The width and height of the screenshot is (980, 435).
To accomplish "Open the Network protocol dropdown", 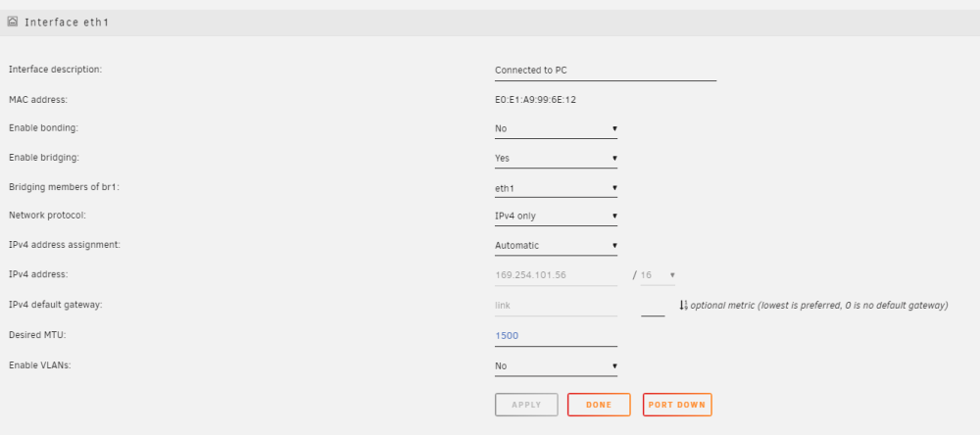I will point(556,217).
